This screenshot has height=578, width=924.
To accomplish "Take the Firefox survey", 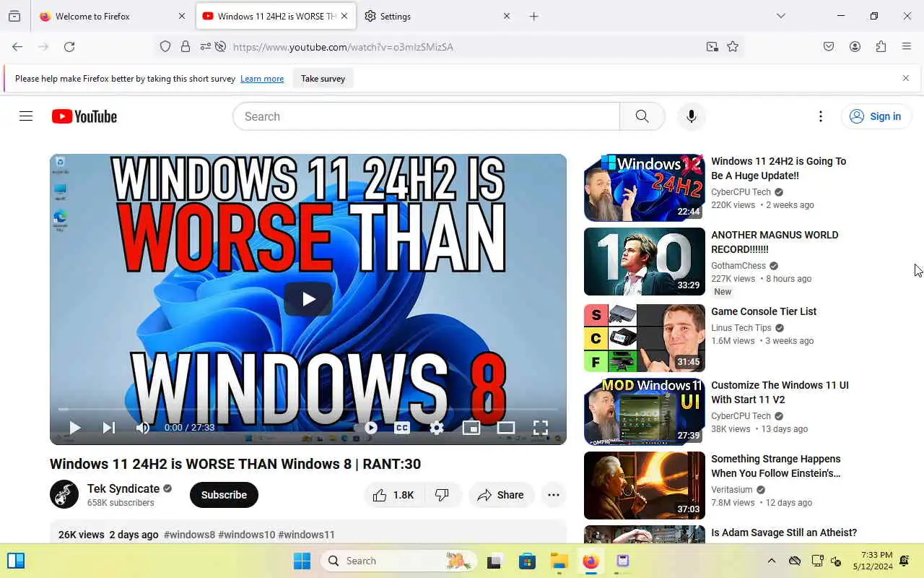I will click(323, 79).
